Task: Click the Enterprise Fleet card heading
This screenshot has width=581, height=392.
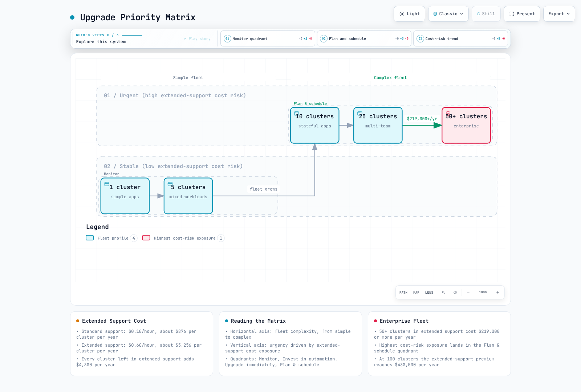Action: coord(404,321)
